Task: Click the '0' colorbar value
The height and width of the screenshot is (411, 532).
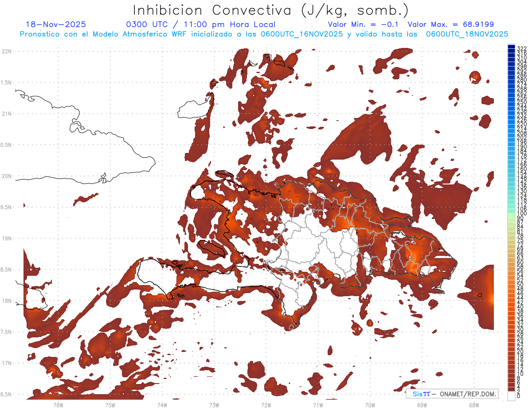Action: click(519, 396)
